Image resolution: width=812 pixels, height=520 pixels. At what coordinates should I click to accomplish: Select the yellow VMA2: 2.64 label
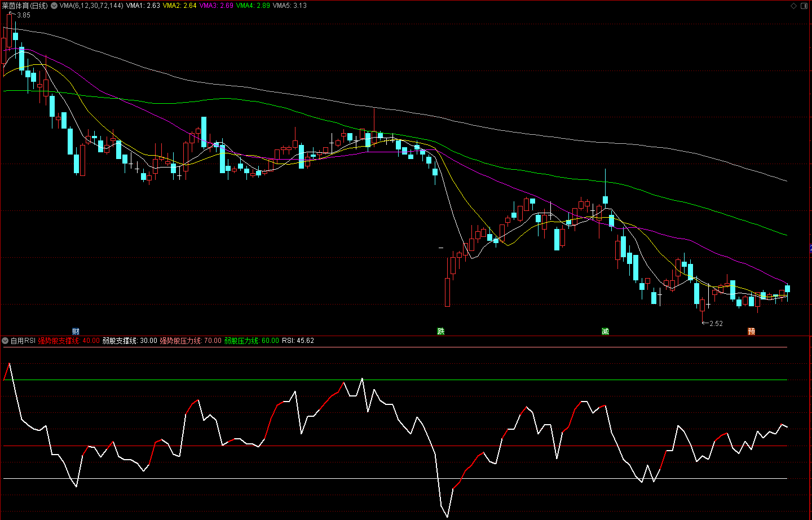coord(180,6)
